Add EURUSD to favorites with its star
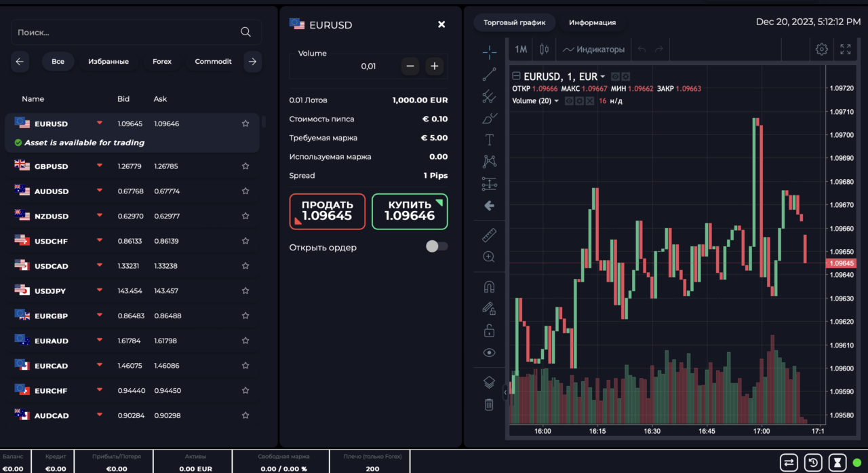This screenshot has width=868, height=473. [245, 124]
